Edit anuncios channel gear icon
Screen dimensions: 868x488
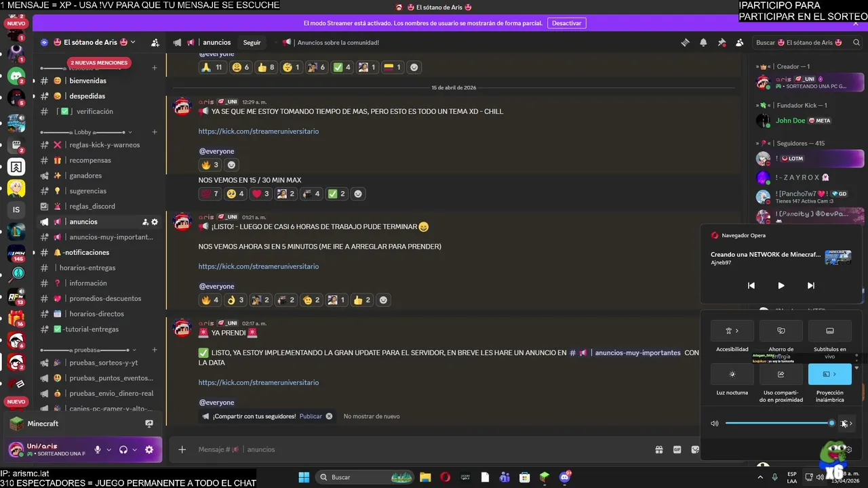point(155,222)
